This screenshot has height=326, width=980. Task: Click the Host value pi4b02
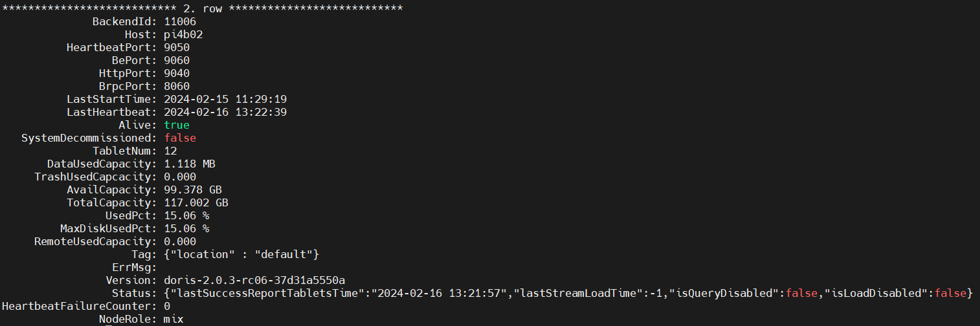(183, 34)
